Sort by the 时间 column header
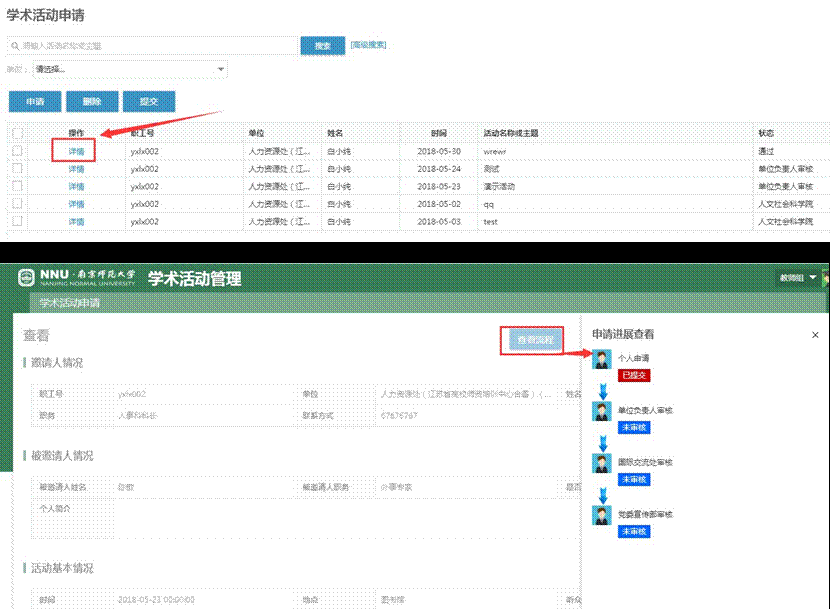Image resolution: width=830 pixels, height=609 pixels. point(439,133)
